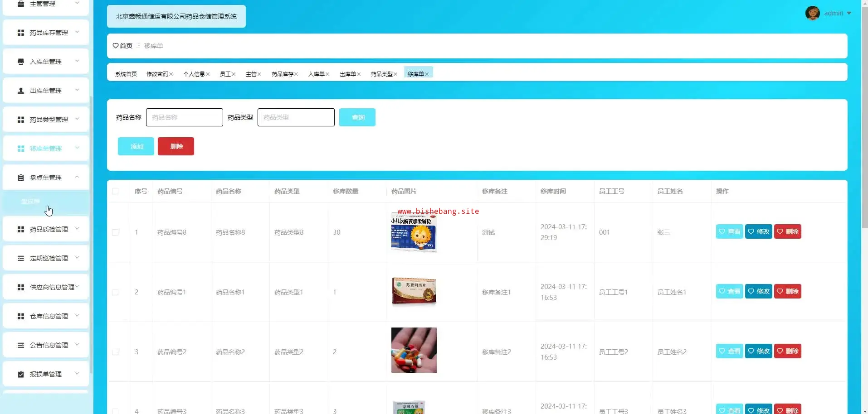Click the 仓库信息管理 grid icon
The width and height of the screenshot is (868, 414).
(x=21, y=316)
